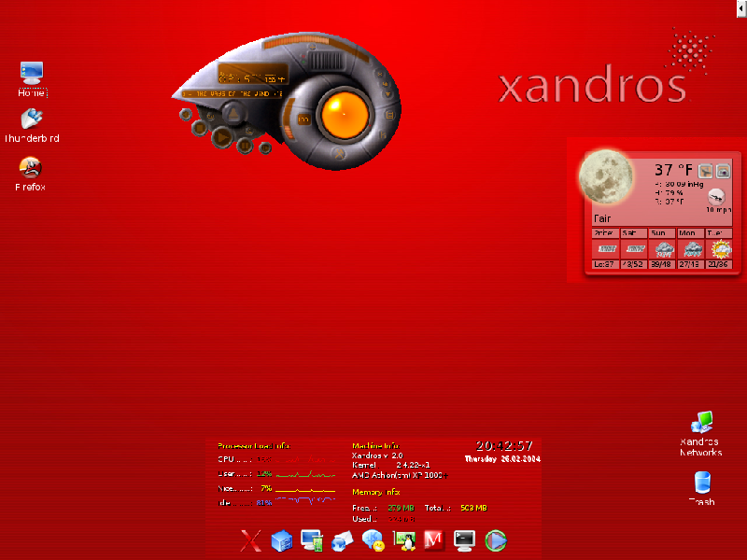
Task: Click the Sunday rain cloud forecast icon
Action: click(664, 248)
